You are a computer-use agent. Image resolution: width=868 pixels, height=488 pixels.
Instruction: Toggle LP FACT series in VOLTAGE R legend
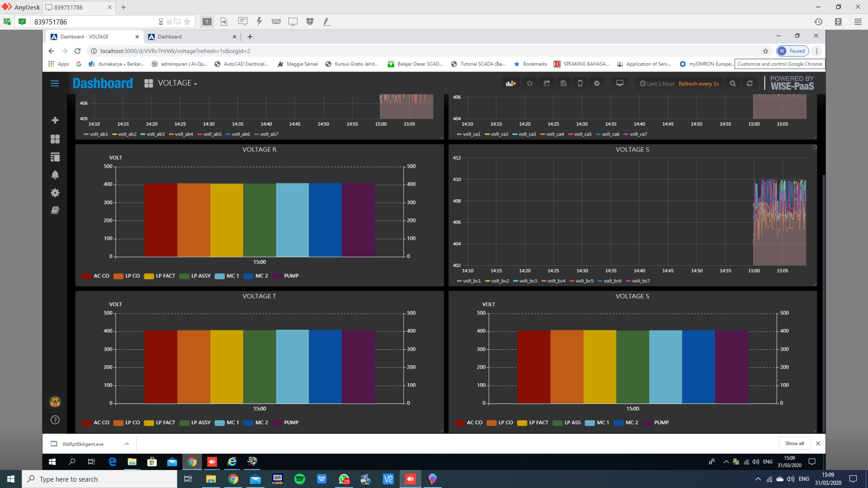[x=160, y=276]
